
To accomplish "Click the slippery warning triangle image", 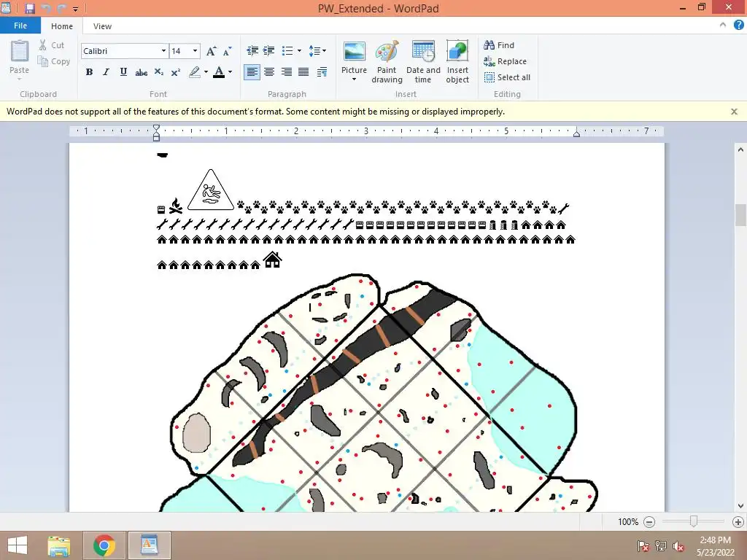I will 211,190.
